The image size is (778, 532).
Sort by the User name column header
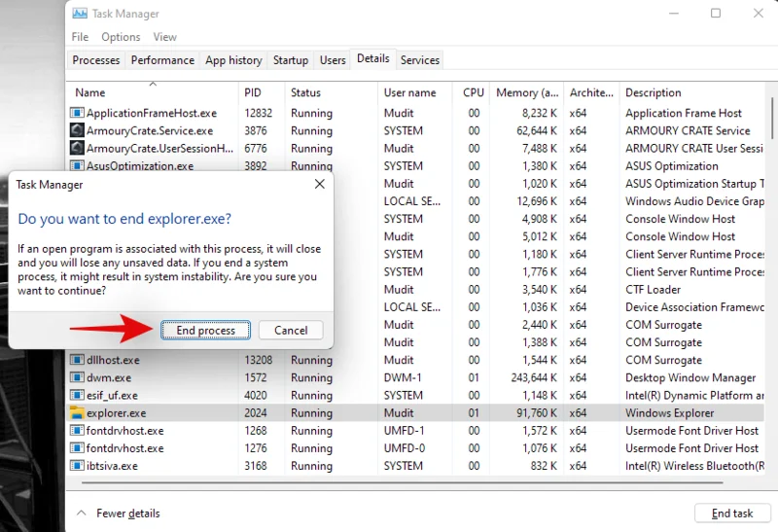[415, 92]
